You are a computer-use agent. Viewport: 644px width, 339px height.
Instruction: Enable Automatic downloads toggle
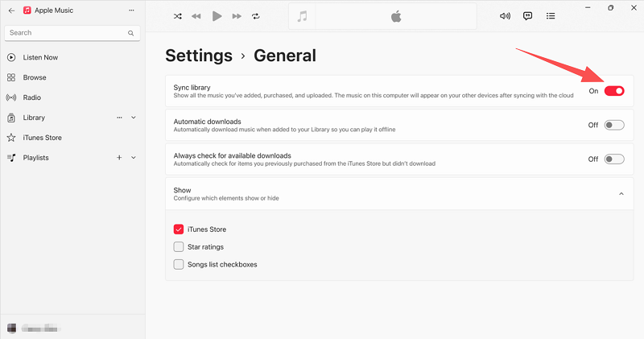pyautogui.click(x=614, y=125)
